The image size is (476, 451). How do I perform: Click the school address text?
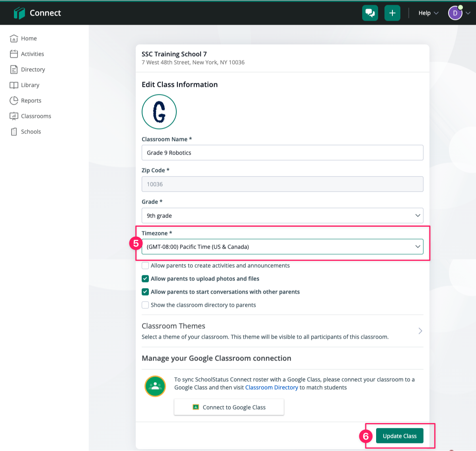pos(193,62)
